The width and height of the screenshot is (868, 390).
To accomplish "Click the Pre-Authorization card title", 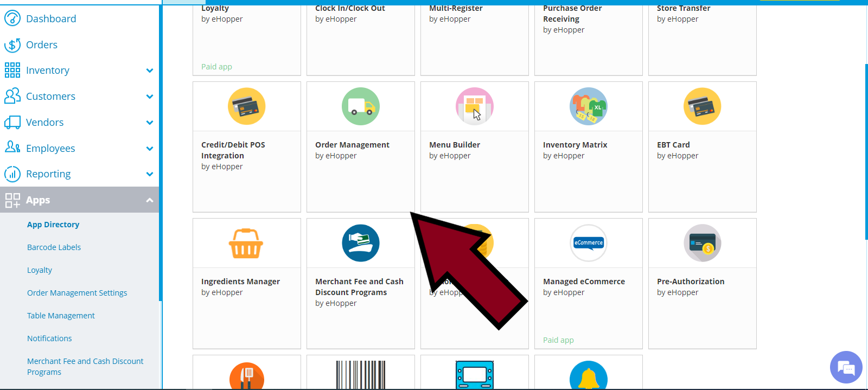I will coord(691,282).
